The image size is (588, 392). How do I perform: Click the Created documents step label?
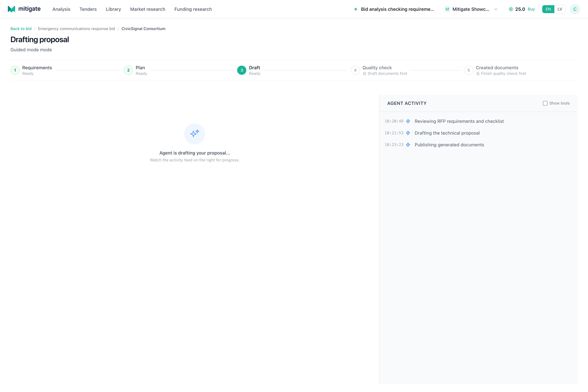click(497, 68)
